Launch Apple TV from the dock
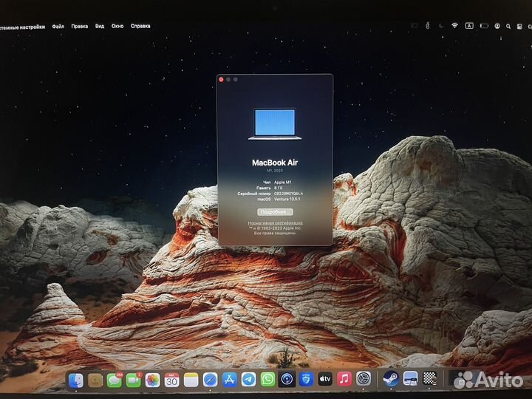Viewport: 532px width, 399px height. coord(325,378)
